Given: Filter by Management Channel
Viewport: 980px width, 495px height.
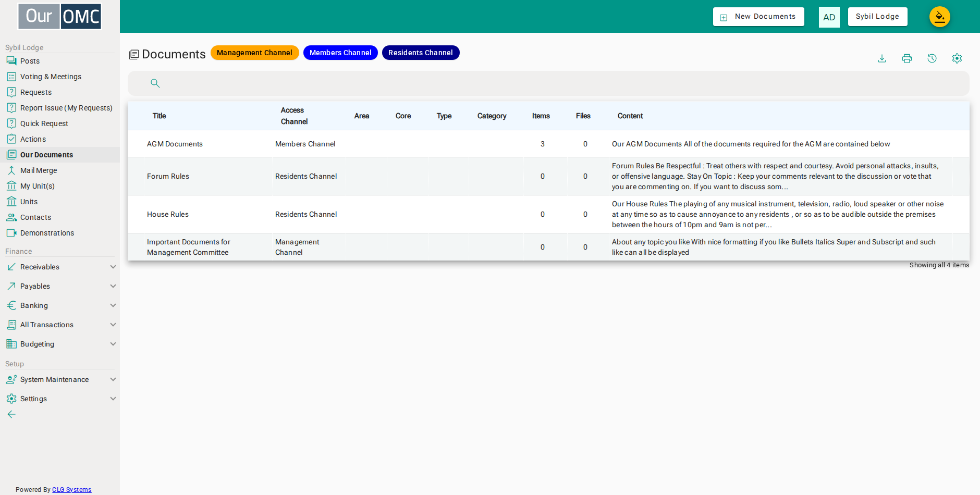Looking at the screenshot, I should (x=254, y=53).
